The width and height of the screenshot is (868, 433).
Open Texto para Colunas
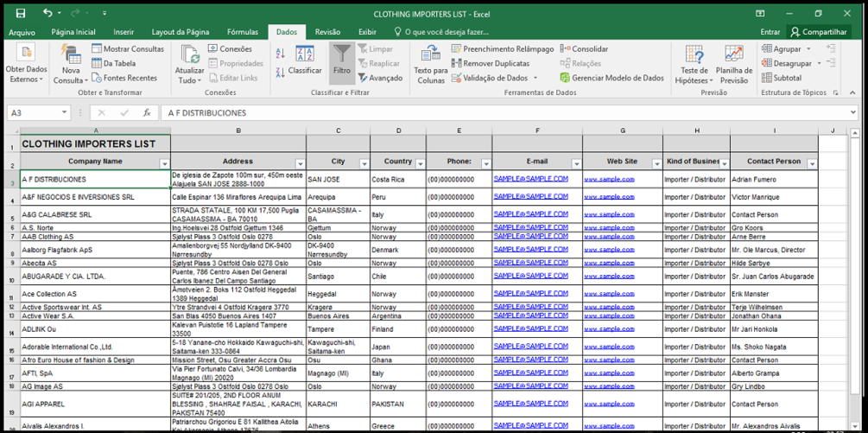(431, 65)
